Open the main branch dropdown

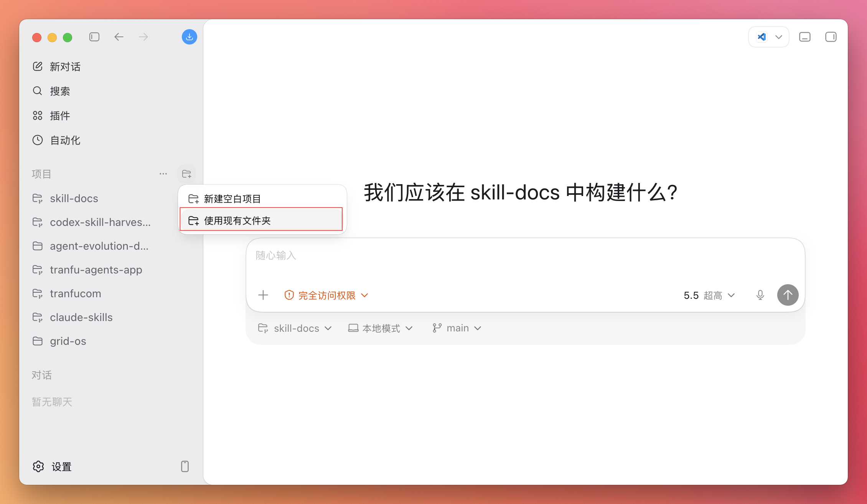457,328
